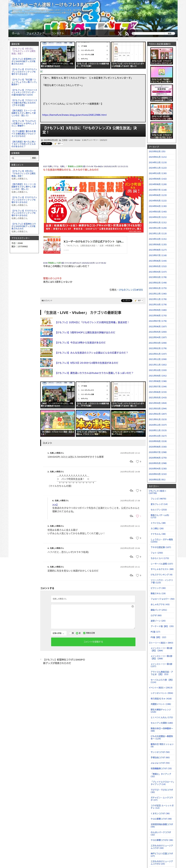Open related article 5周年SHOPと公開生放送の詳細
Viewport: 186px width, 868px height.
click(x=85, y=332)
